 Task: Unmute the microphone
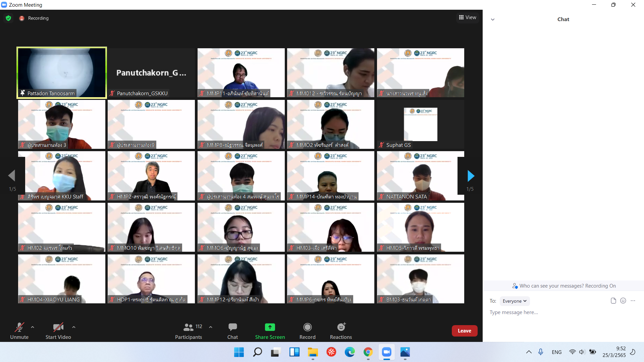[x=19, y=327]
